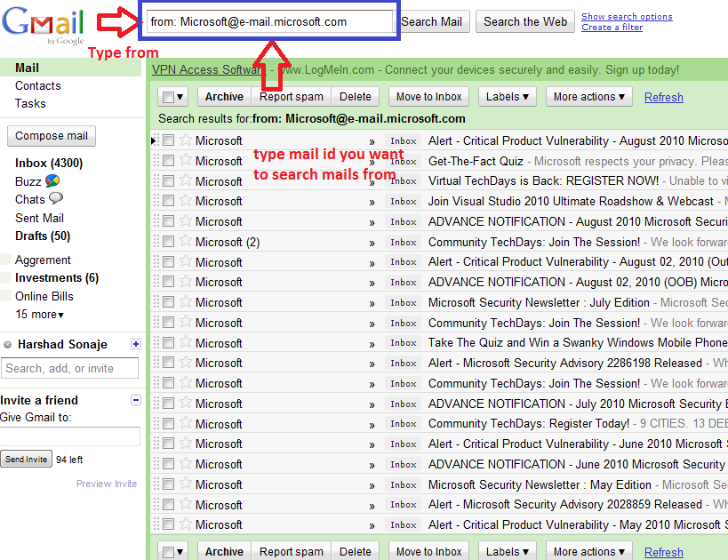Click the Compose mail button

click(x=52, y=136)
